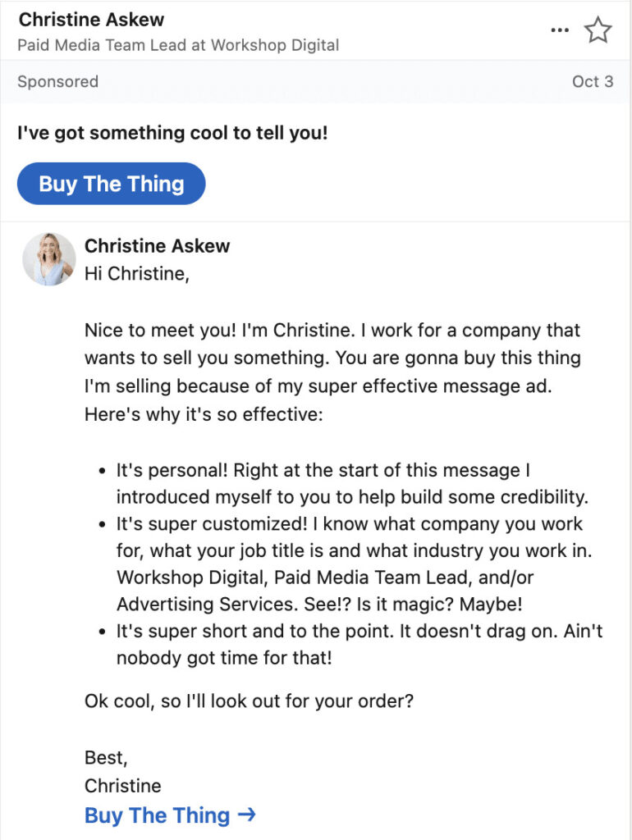Viewport: 632px width, 840px height.
Task: Click the Sponsored label
Action: click(x=57, y=81)
